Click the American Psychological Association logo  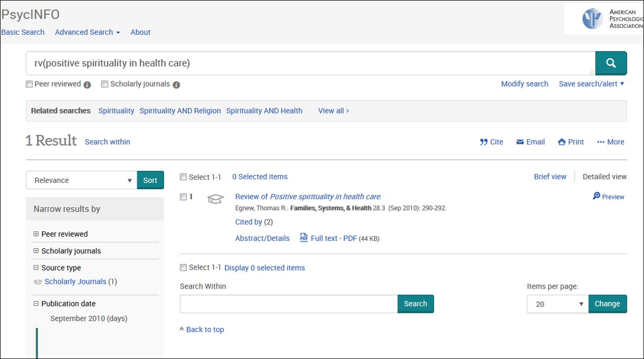(604, 19)
